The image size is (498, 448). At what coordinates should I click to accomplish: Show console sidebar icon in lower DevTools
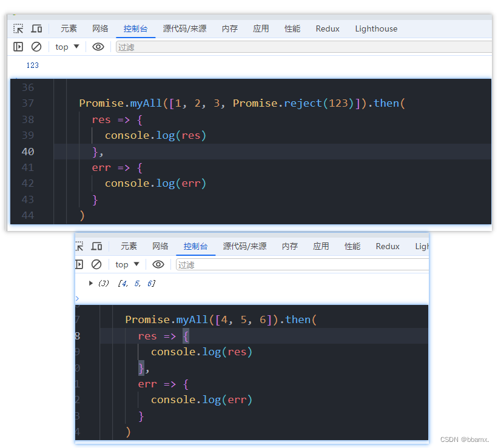pyautogui.click(x=79, y=264)
